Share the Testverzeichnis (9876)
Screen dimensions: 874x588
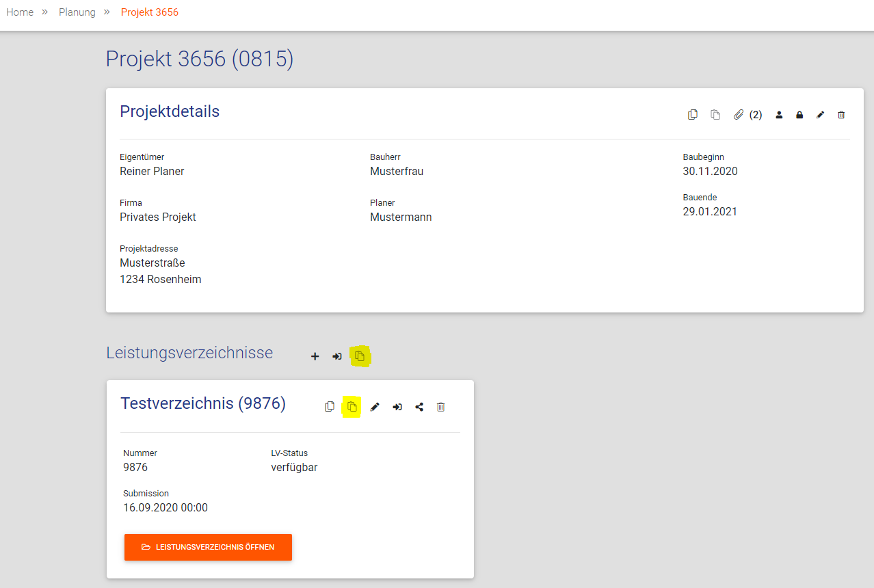click(x=419, y=407)
